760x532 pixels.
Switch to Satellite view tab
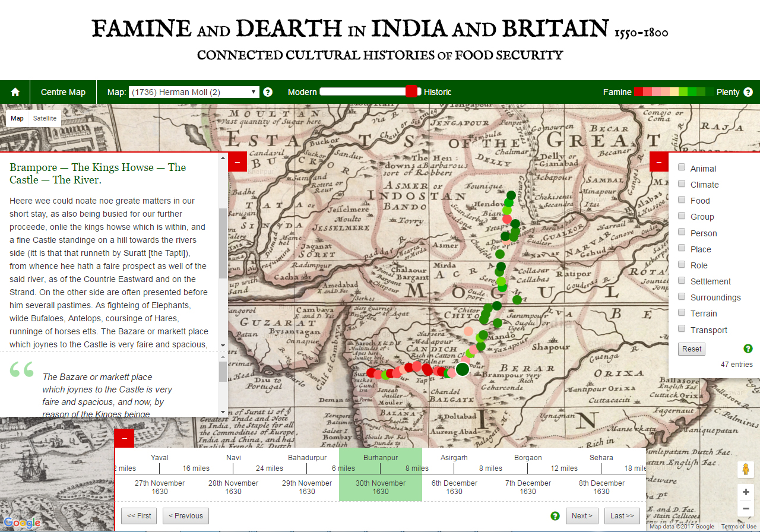tap(45, 118)
